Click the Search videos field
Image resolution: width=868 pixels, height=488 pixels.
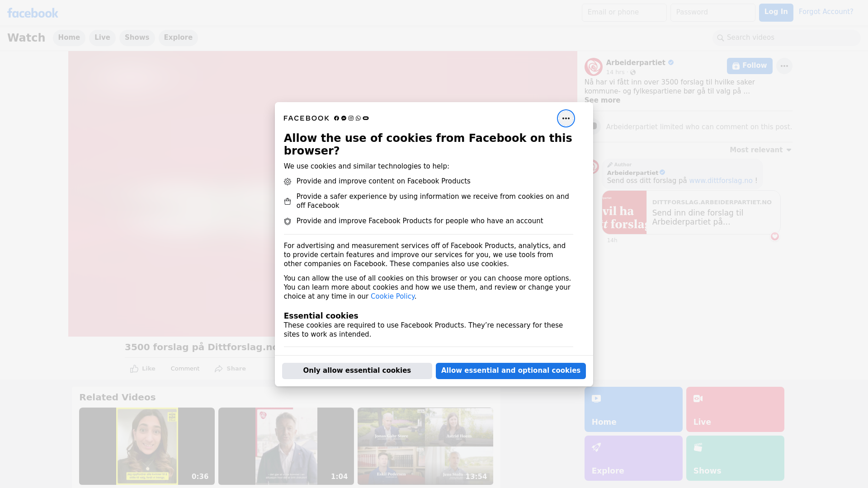(786, 38)
